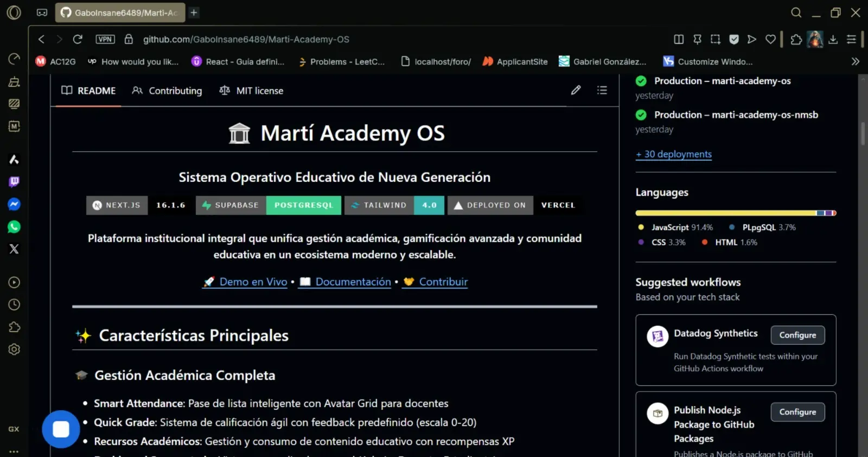Viewport: 868px width, 457px height.
Task: Open 'React - Guía defini...' bookmark
Action: (x=238, y=61)
